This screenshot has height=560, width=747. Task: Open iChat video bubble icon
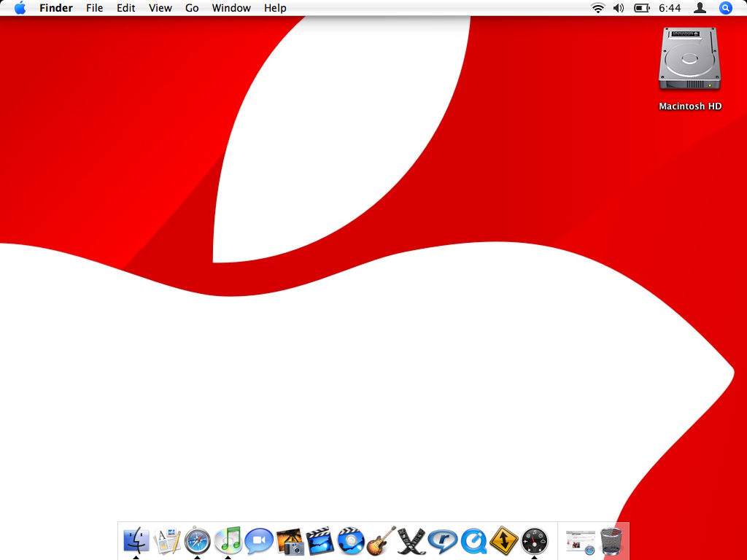pyautogui.click(x=259, y=541)
